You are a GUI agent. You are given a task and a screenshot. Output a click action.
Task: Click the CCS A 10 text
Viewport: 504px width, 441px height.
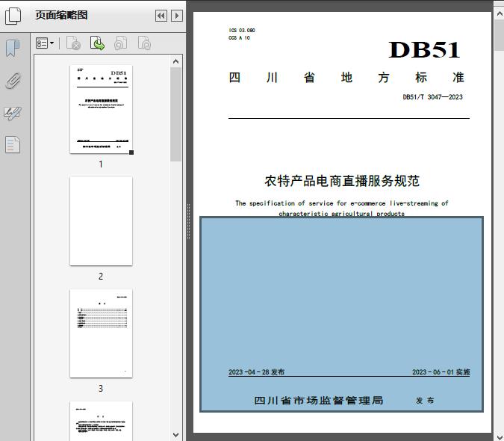[x=239, y=37]
